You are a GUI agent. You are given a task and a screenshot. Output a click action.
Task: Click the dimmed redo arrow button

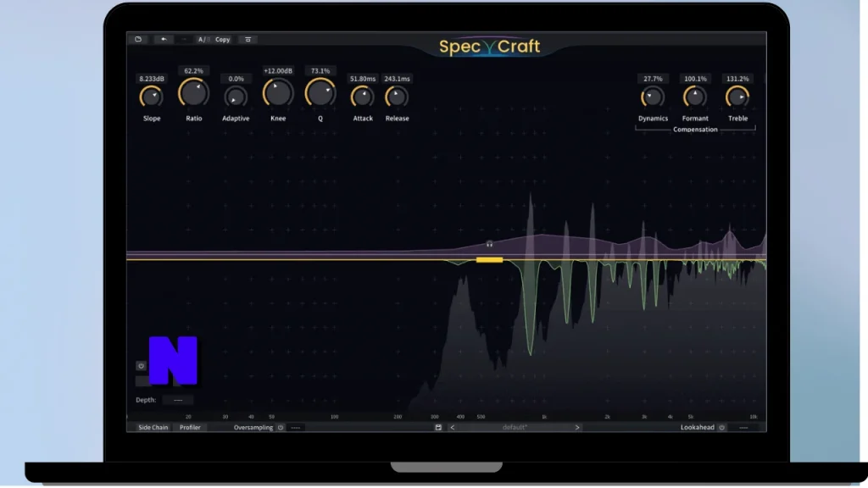184,39
